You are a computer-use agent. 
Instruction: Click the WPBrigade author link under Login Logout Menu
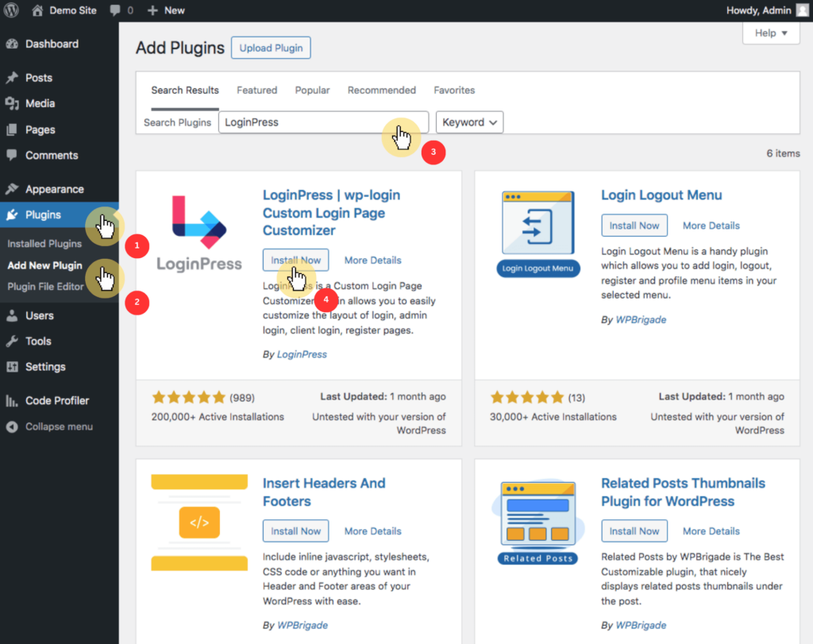point(641,319)
